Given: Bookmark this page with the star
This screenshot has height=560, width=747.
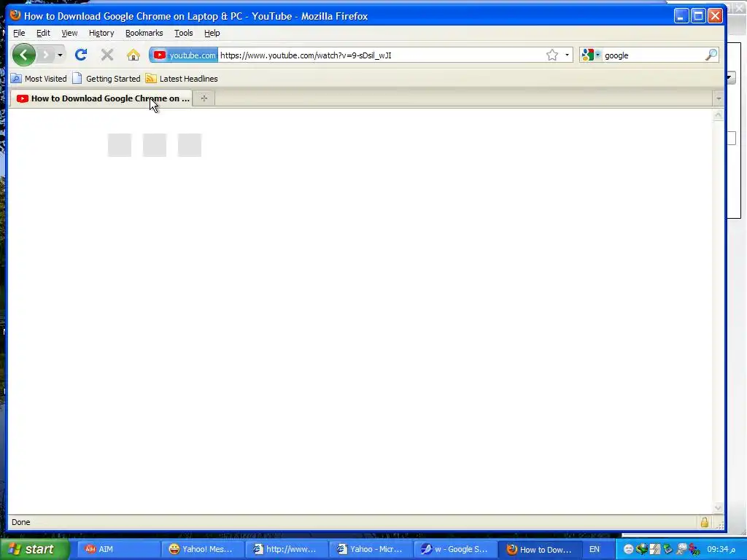Looking at the screenshot, I should (x=552, y=55).
